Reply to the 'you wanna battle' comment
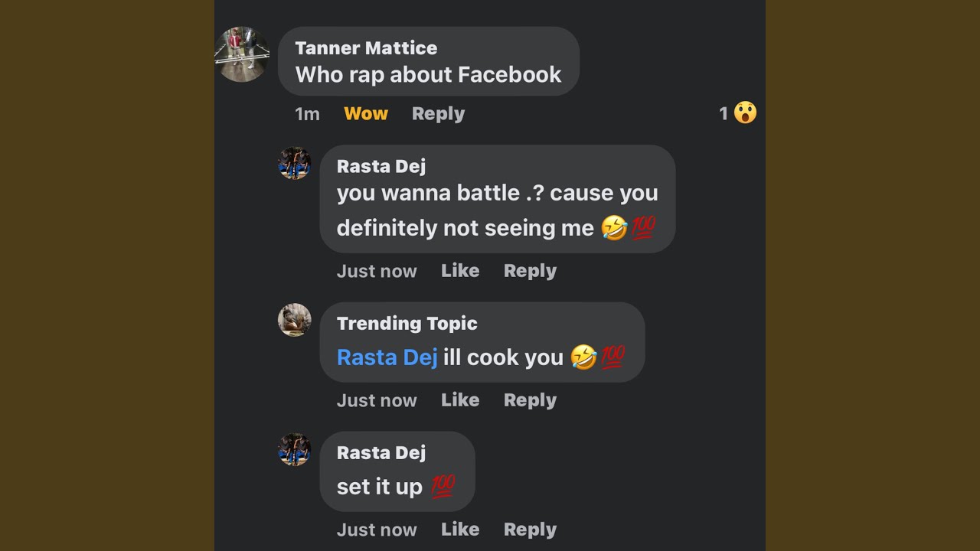980x551 pixels. (x=530, y=271)
